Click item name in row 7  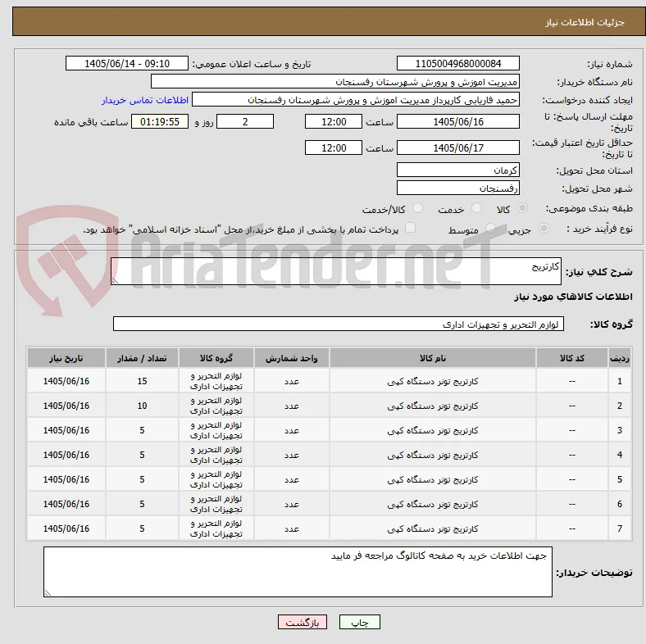click(433, 528)
